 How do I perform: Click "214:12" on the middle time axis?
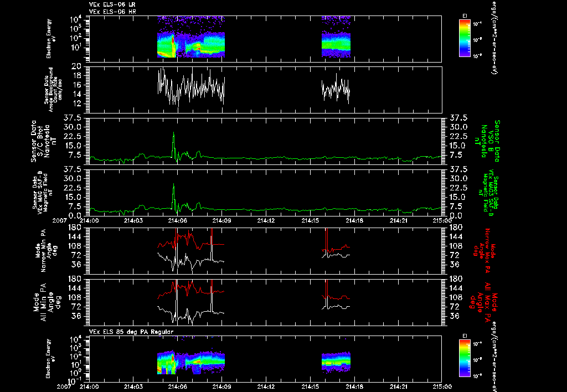pyautogui.click(x=266, y=220)
